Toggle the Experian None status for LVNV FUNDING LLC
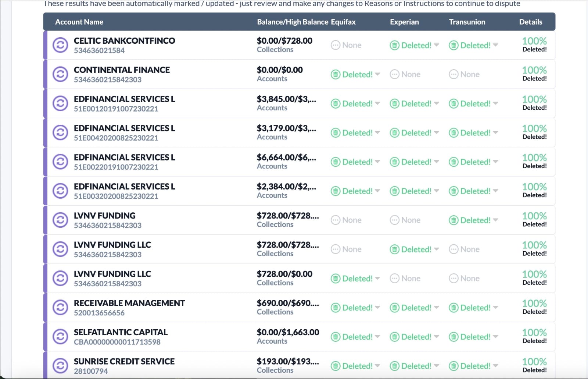 (x=405, y=278)
